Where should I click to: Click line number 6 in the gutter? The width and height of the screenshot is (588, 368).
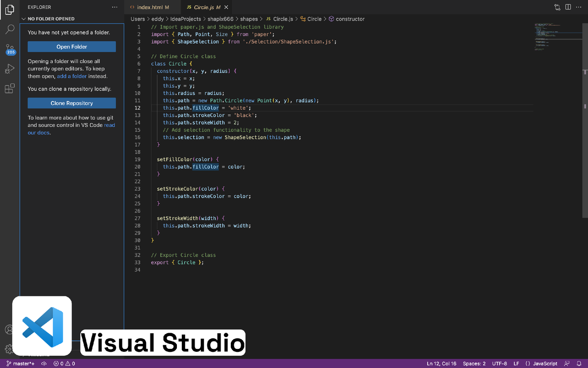point(139,64)
